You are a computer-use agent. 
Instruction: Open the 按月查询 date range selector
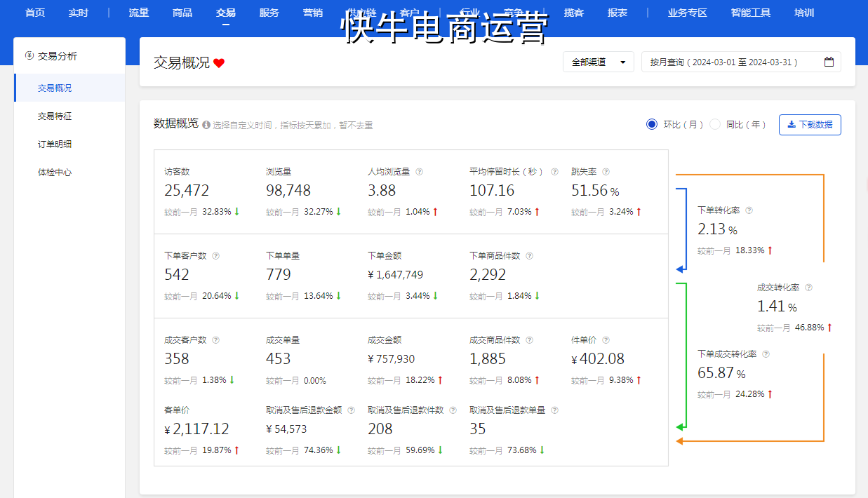[x=741, y=62]
